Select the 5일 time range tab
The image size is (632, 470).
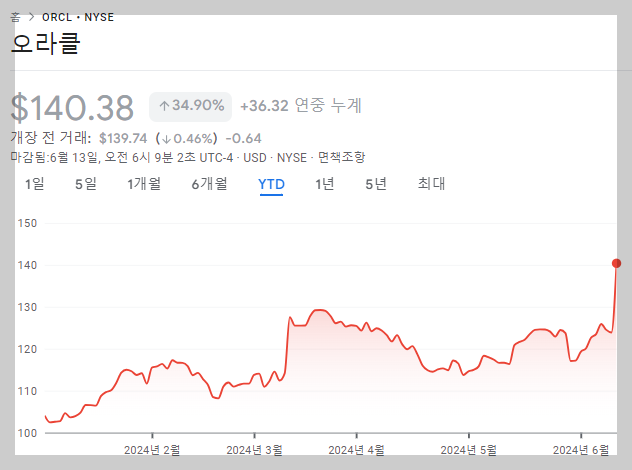pos(86,184)
